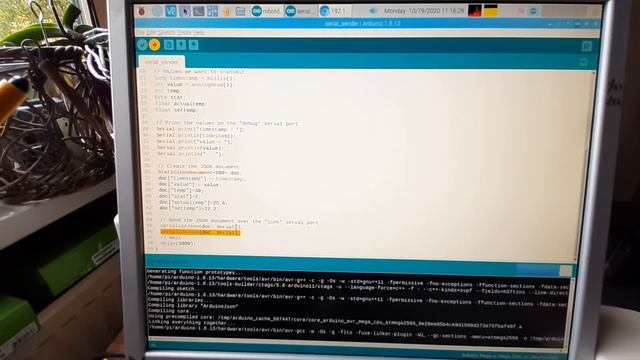The width and height of the screenshot is (640, 360).
Task: Click the yellow launcher taskbar icon
Action: coord(227,11)
